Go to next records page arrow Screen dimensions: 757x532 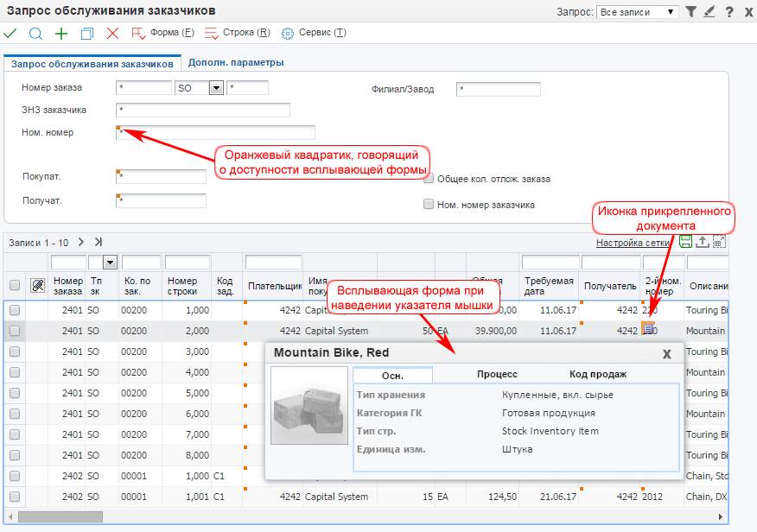click(x=81, y=243)
